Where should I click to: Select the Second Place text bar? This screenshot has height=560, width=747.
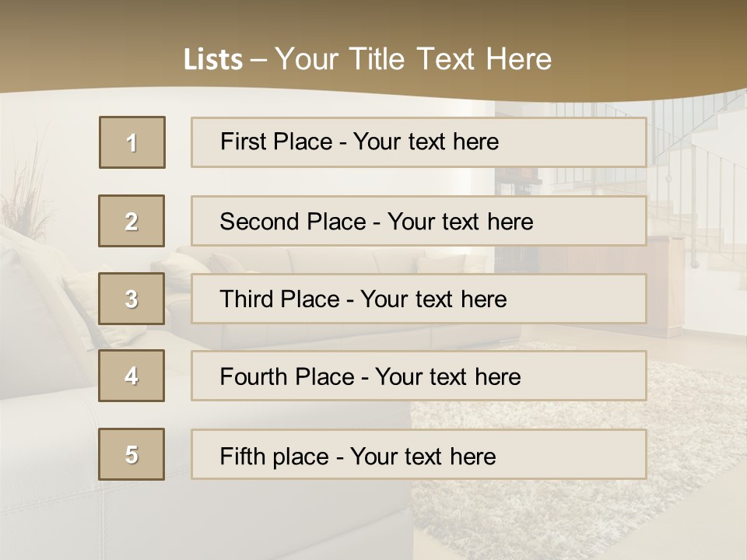coord(419,221)
